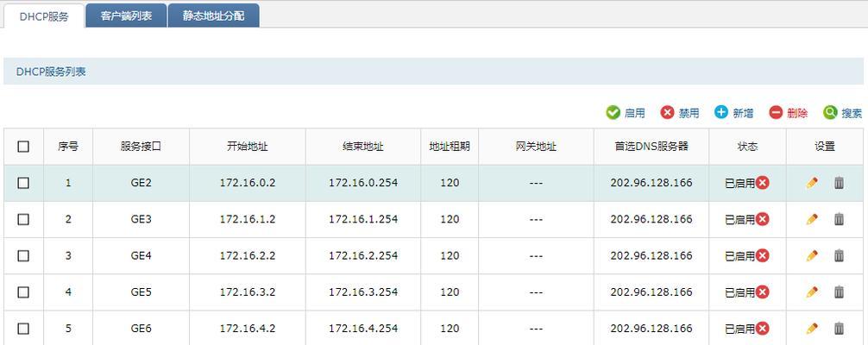The image size is (868, 345).
Task: Delete the GE6 row with trash icon
Action: click(x=840, y=329)
